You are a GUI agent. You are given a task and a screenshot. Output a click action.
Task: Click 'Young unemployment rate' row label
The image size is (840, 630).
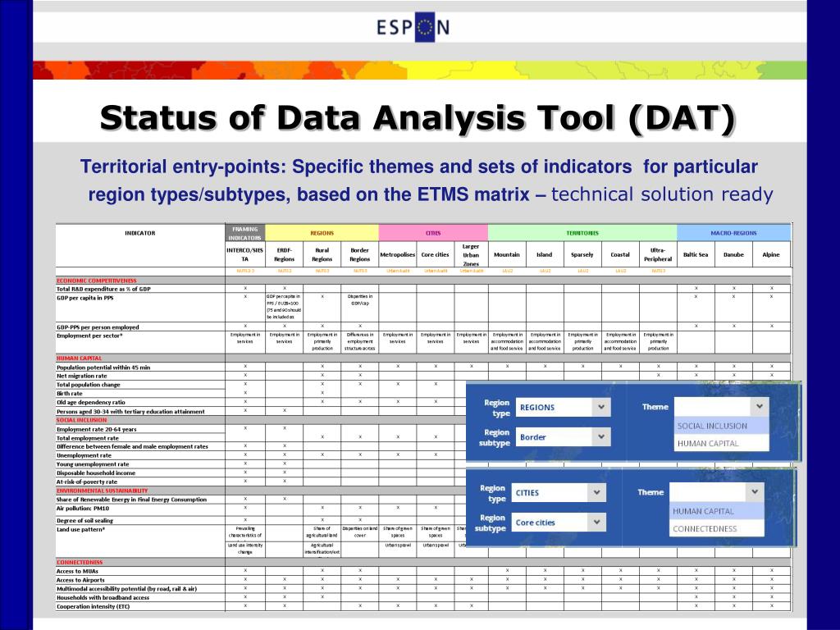coord(93,464)
